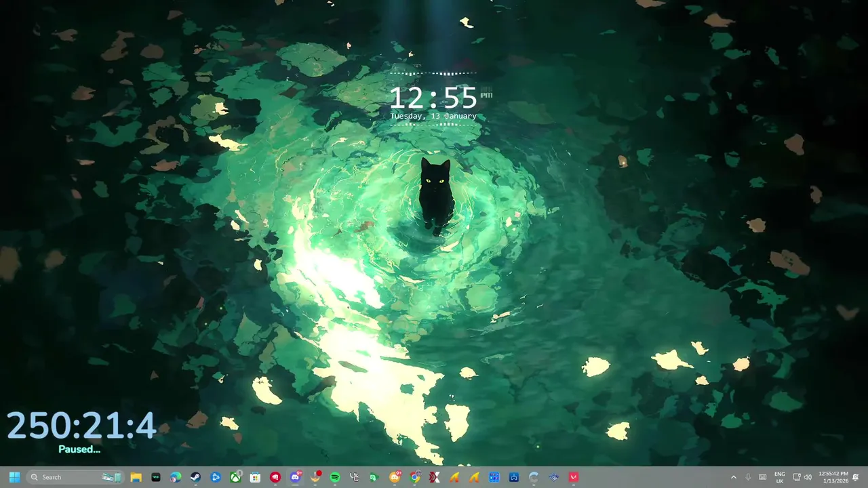Image resolution: width=868 pixels, height=488 pixels.
Task: Open the Windows Start menu
Action: 15,477
